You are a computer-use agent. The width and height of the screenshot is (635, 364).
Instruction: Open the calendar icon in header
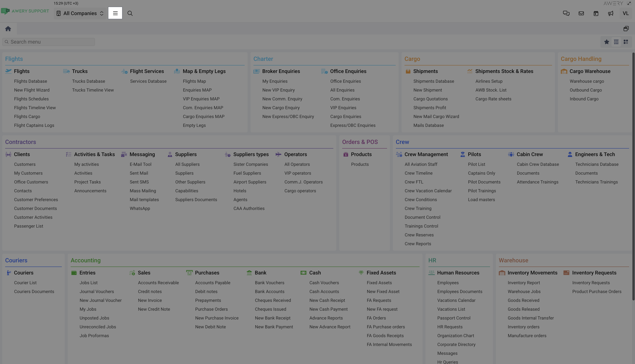tap(596, 13)
